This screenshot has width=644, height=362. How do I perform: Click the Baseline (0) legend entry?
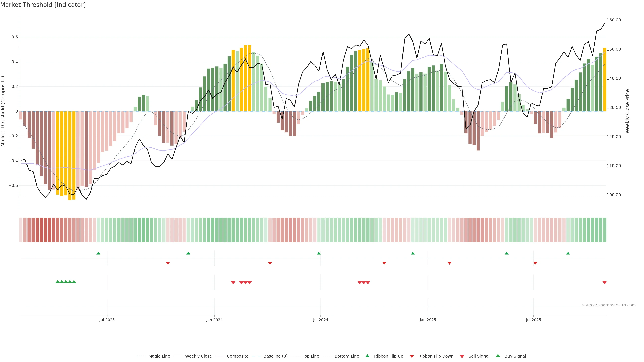(x=275, y=356)
